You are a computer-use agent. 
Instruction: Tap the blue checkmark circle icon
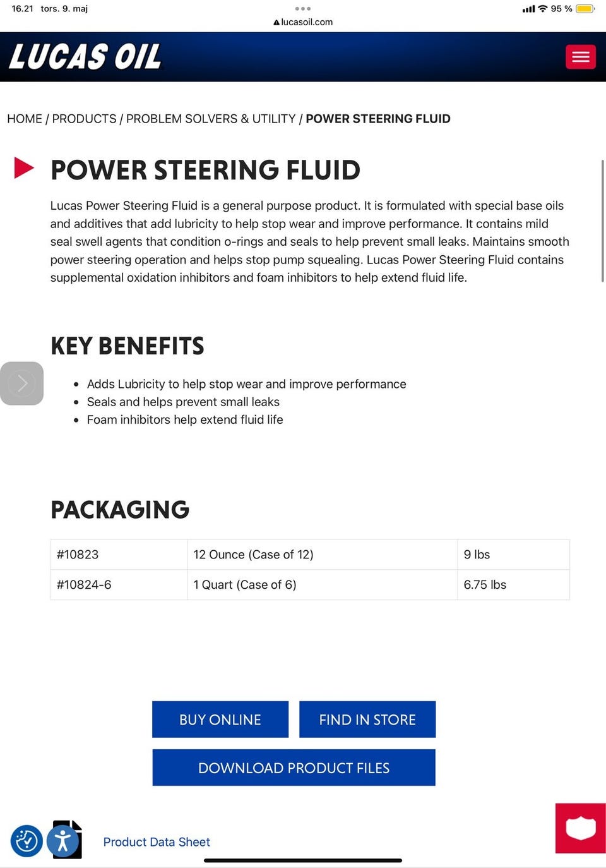27,841
